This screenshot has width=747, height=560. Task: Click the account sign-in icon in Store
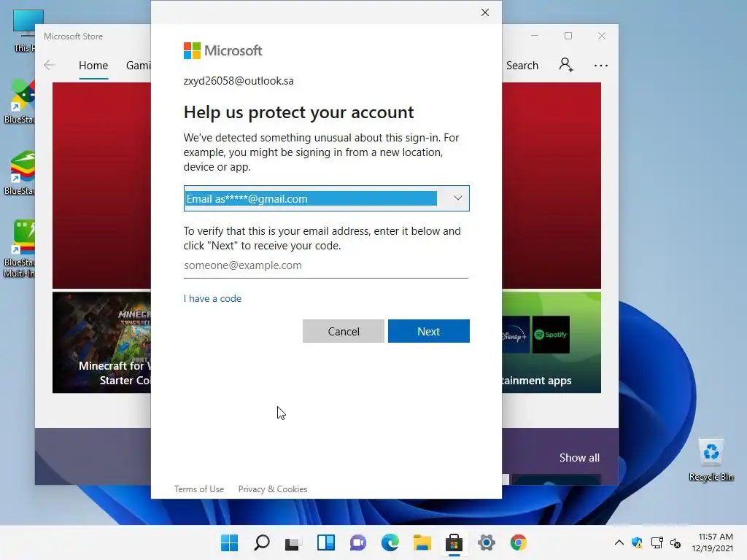coord(566,65)
